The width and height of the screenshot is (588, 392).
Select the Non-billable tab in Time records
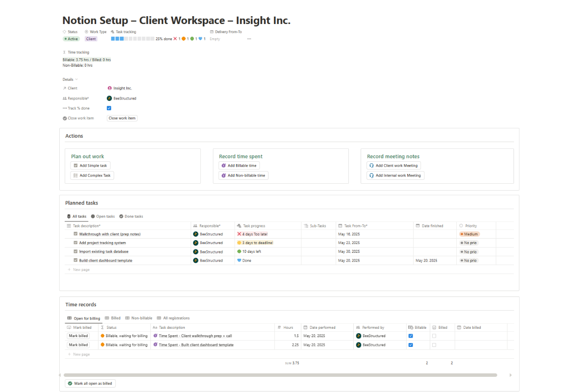point(139,318)
